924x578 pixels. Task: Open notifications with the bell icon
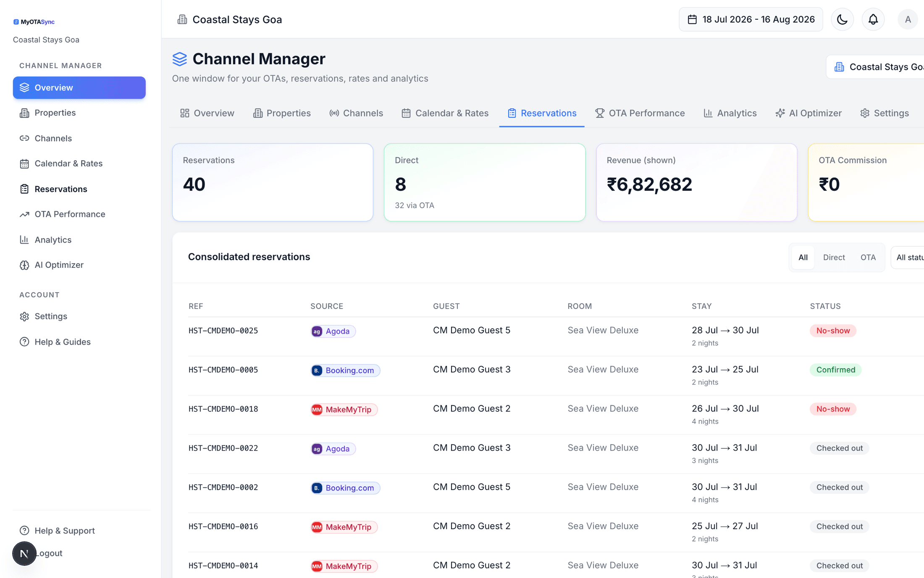tap(873, 19)
